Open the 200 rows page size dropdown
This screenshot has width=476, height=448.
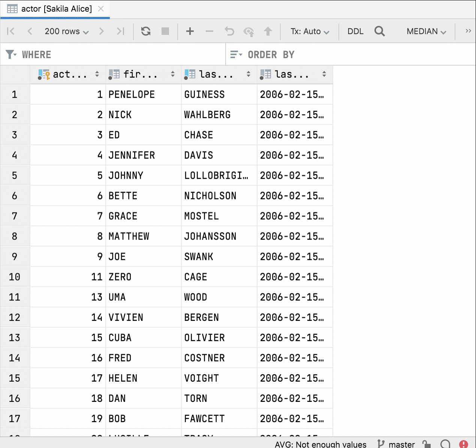[x=66, y=31]
